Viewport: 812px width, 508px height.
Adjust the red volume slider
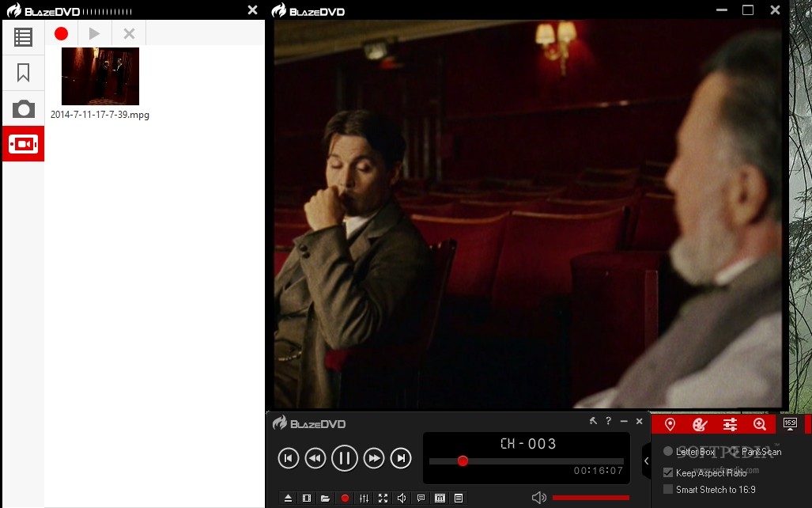click(x=591, y=498)
